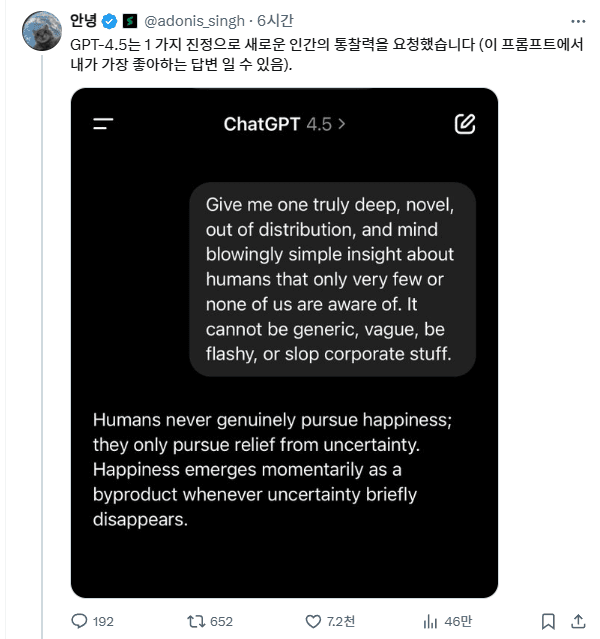Click the reply speech bubble icon
Screen dimensions: 600x639
80,621
